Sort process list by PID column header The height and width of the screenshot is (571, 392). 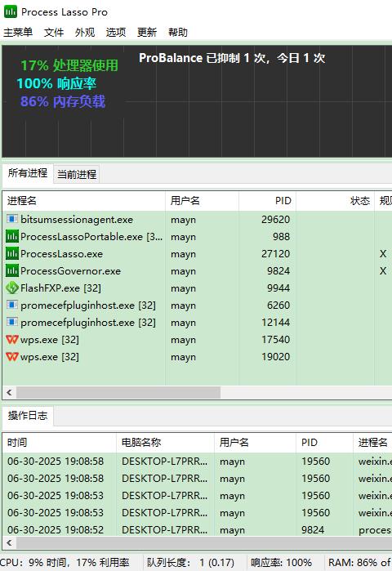pyautogui.click(x=267, y=201)
